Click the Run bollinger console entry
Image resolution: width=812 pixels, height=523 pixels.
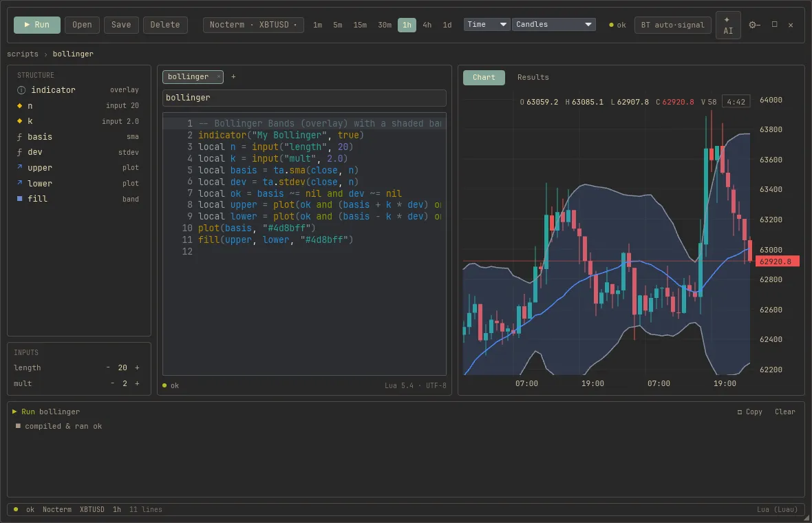point(46,412)
